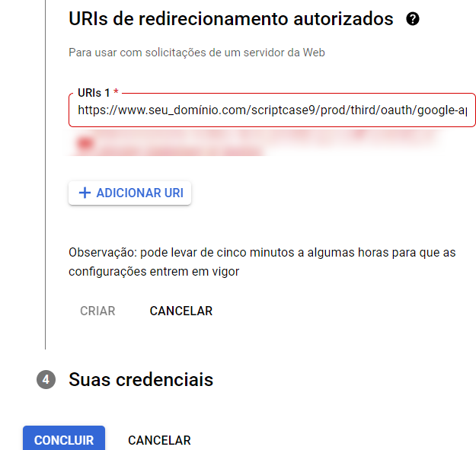Expand the Suas credenciais step
Image resolution: width=476 pixels, height=450 pixels.
pyautogui.click(x=141, y=380)
